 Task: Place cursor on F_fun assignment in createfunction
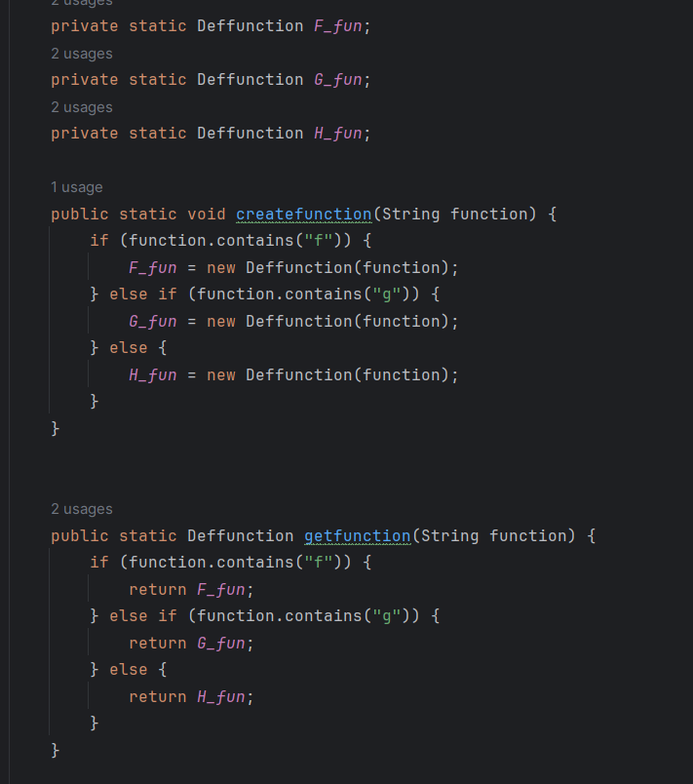153,267
